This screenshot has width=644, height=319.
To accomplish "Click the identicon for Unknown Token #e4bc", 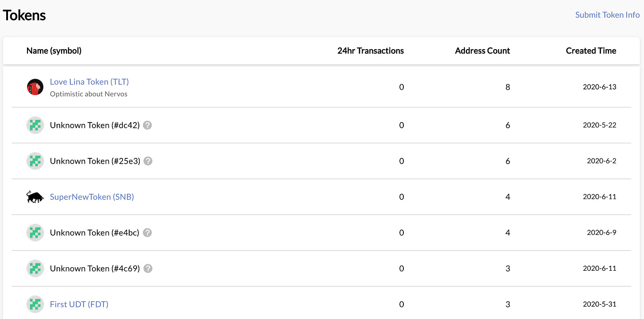I will pos(35,233).
